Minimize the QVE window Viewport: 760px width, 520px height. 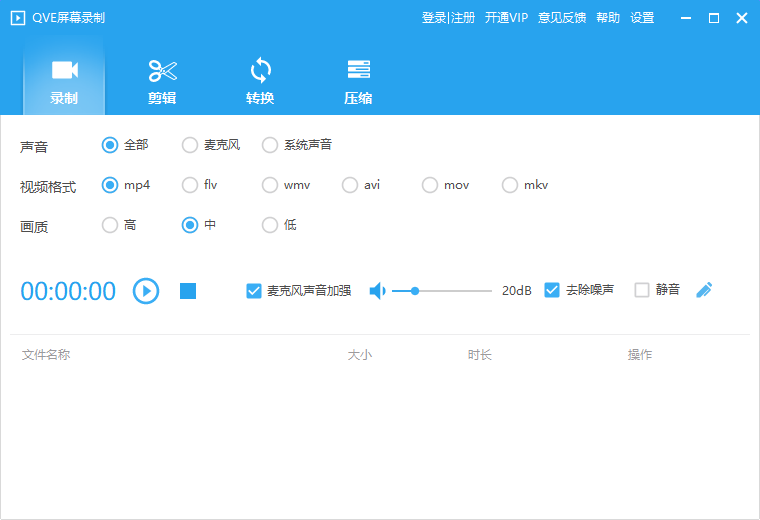click(x=686, y=18)
